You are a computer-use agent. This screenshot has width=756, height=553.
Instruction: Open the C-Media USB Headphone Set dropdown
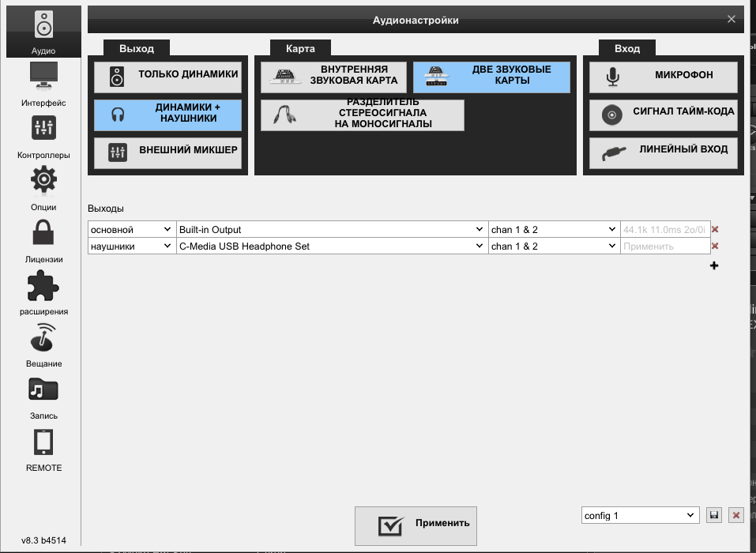pyautogui.click(x=332, y=246)
